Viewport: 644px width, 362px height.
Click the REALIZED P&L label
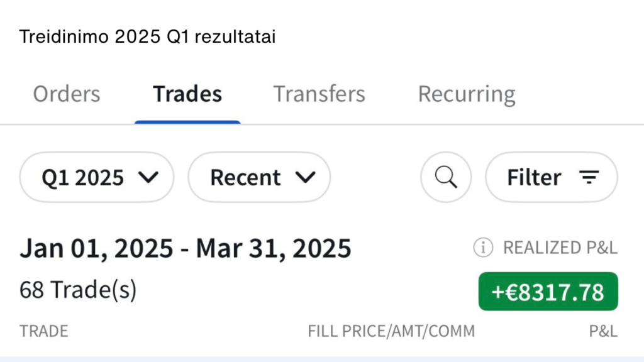pos(560,248)
